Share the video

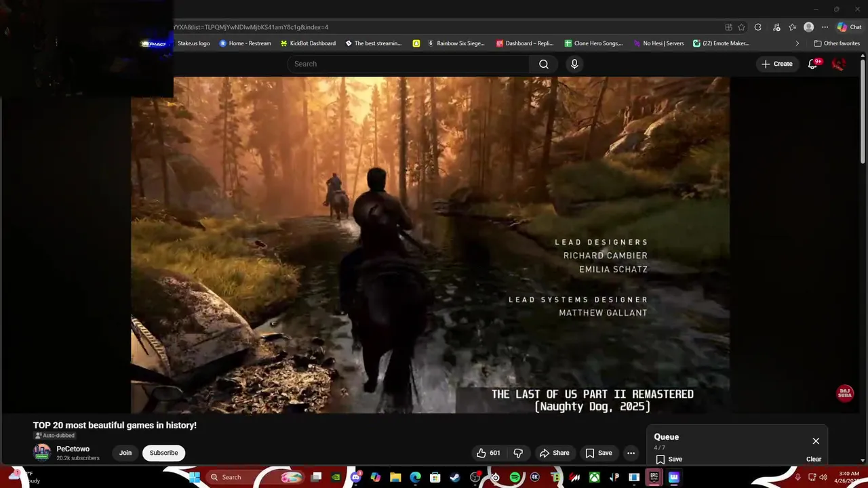tap(554, 453)
